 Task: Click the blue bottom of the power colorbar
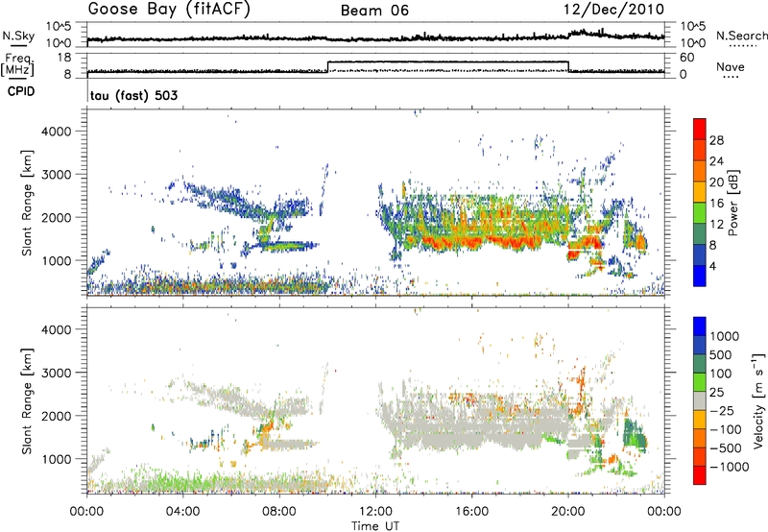(700, 276)
